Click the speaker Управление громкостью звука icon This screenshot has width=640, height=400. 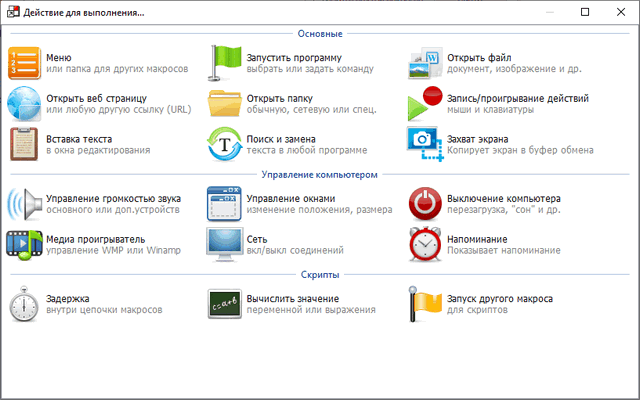pos(24,204)
